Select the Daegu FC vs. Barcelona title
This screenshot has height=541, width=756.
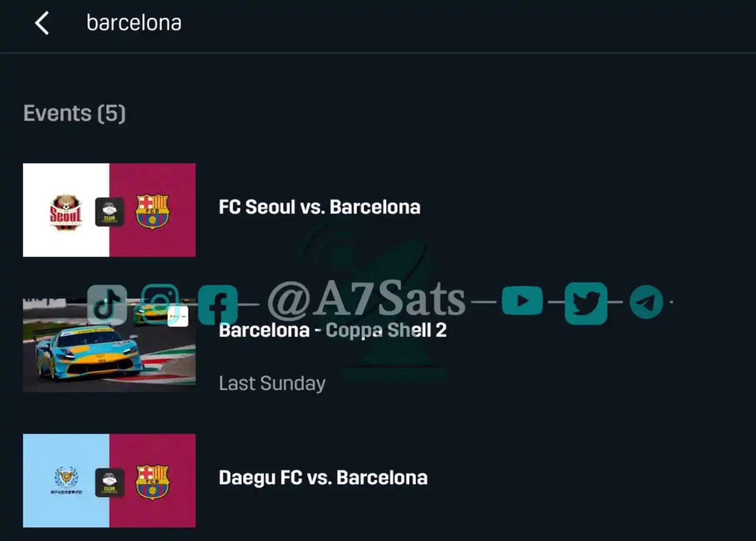point(323,478)
